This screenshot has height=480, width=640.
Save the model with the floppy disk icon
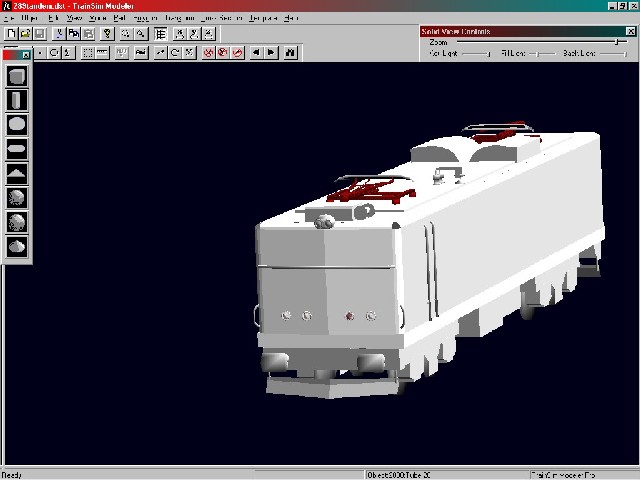[x=40, y=33]
